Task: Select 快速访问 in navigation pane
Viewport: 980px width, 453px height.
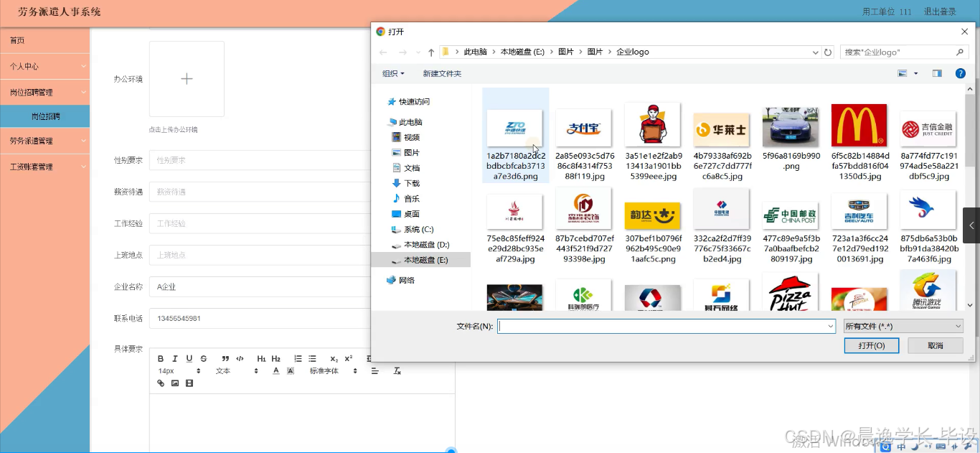Action: point(408,102)
